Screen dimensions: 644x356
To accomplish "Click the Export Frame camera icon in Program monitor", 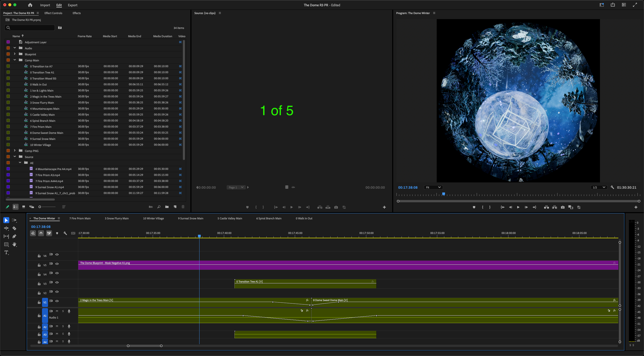I will pyautogui.click(x=563, y=207).
